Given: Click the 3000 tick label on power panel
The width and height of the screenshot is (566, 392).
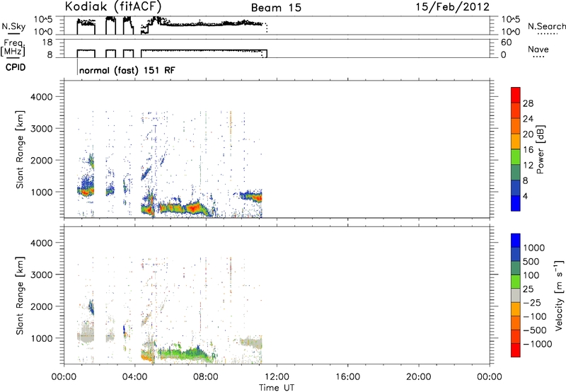Looking at the screenshot, I should pos(41,129).
